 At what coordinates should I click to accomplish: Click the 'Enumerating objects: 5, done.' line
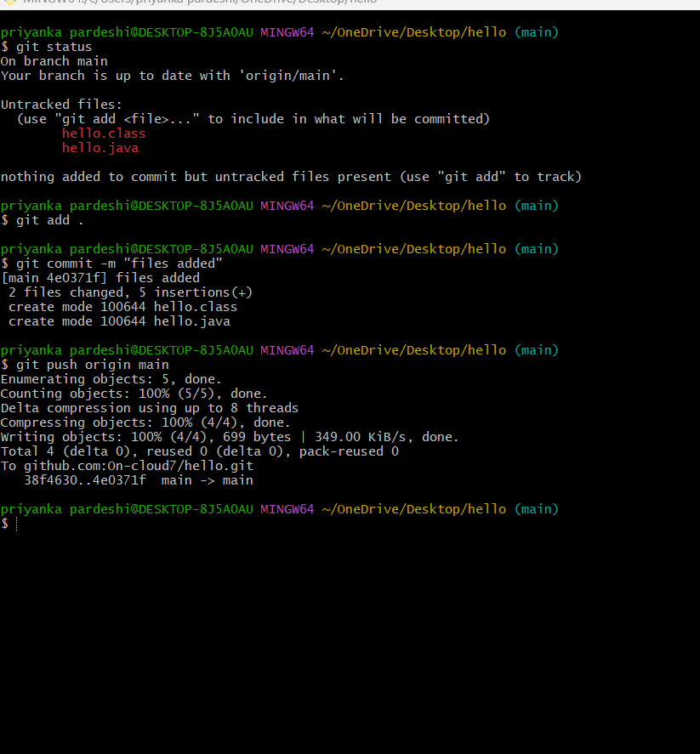pos(111,379)
